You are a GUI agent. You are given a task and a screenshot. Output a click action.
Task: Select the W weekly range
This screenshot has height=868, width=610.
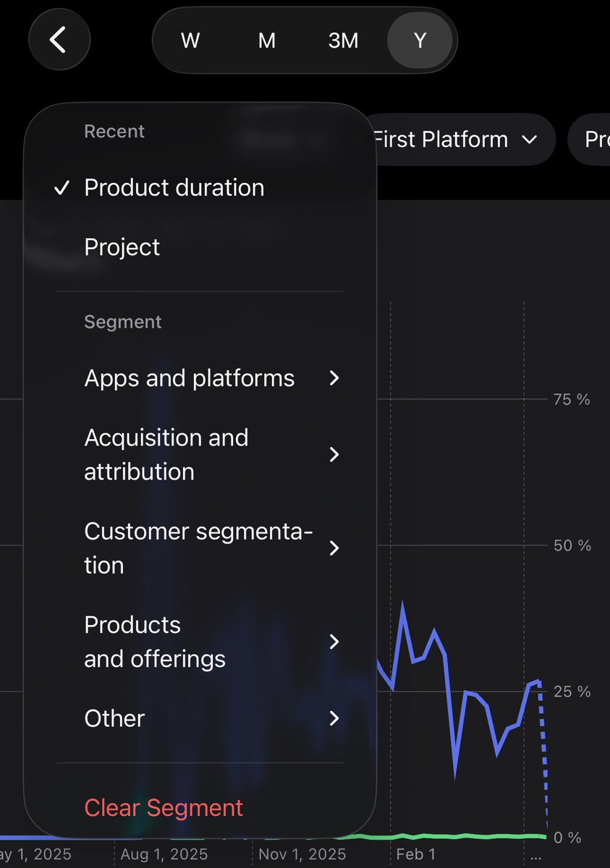tap(190, 41)
